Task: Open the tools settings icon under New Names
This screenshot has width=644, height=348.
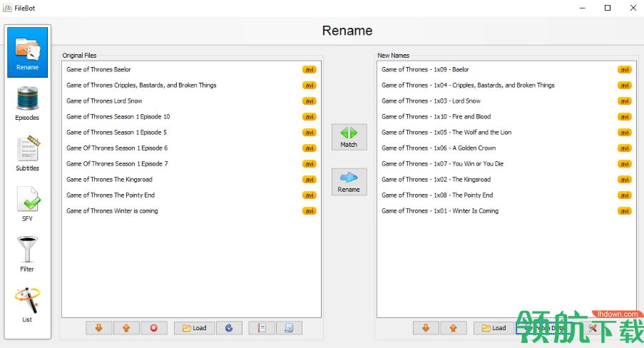Action: coord(592,328)
